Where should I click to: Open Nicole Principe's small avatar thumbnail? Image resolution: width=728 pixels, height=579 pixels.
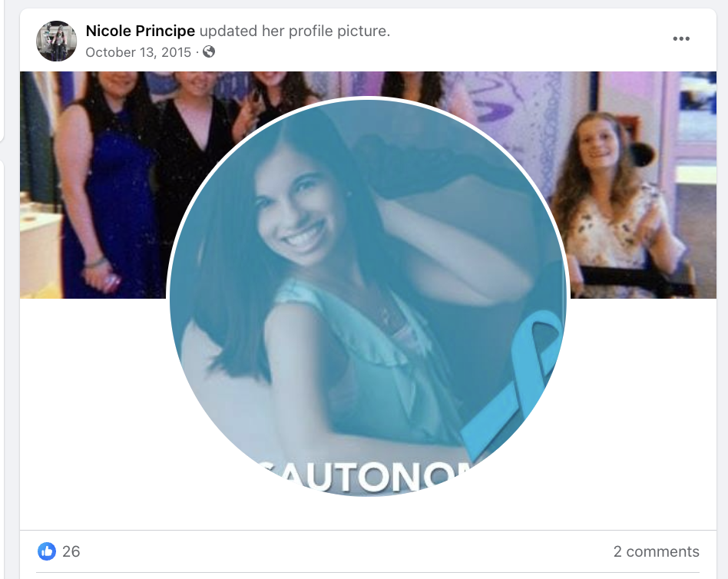[x=57, y=41]
